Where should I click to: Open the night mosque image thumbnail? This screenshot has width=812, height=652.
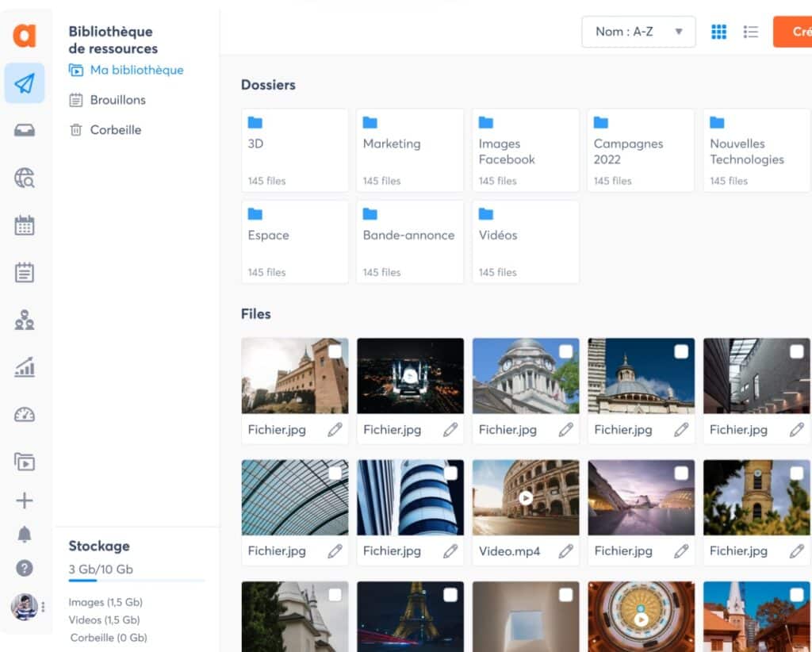(410, 376)
